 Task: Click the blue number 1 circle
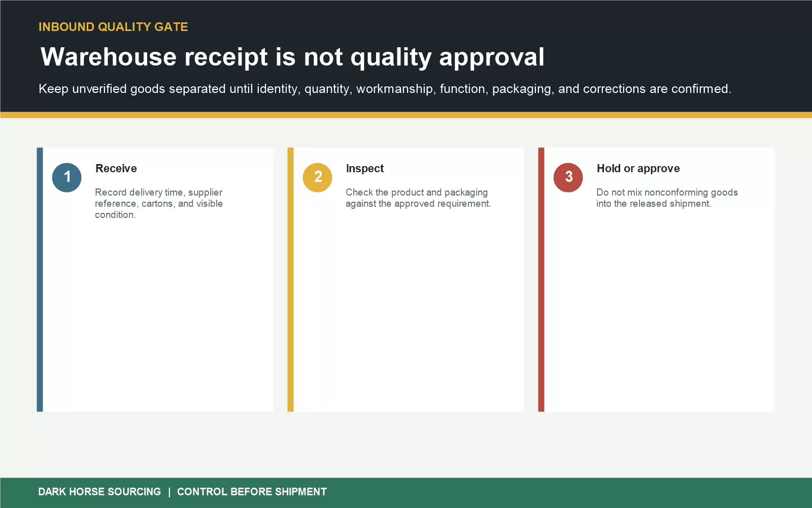click(67, 177)
